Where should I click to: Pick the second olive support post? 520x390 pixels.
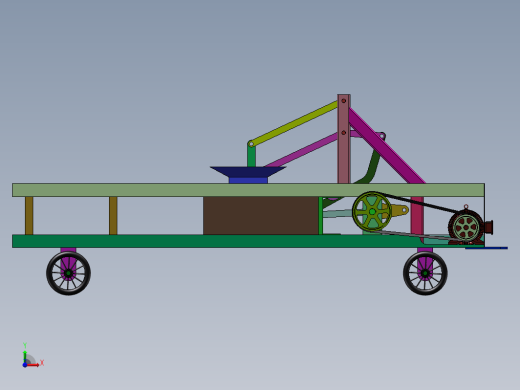tap(113, 216)
